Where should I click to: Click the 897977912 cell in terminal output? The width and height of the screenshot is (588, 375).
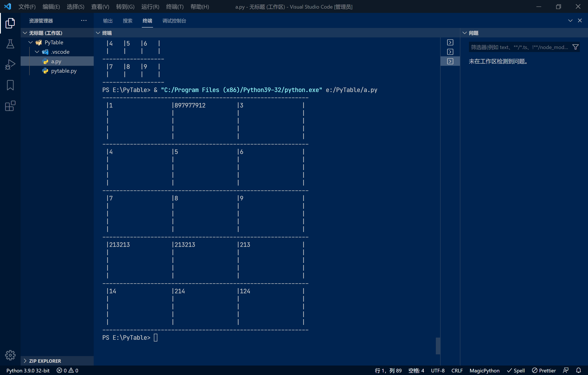tap(190, 105)
